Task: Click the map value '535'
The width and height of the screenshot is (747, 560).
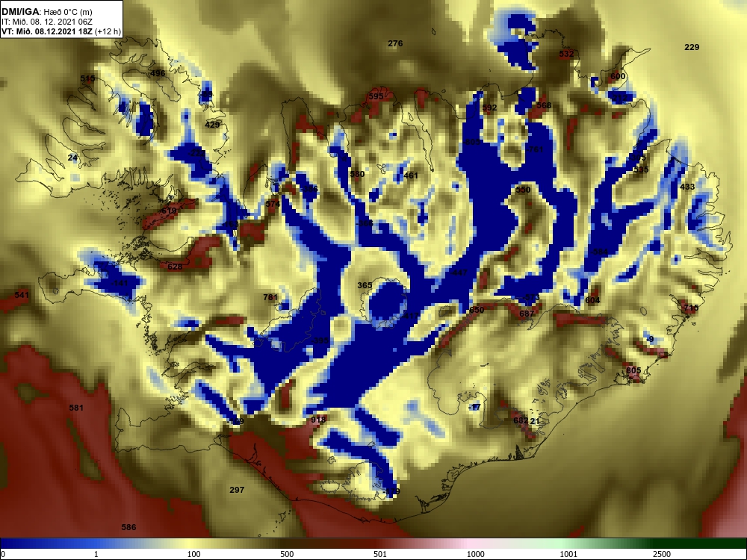Action: click(641, 169)
